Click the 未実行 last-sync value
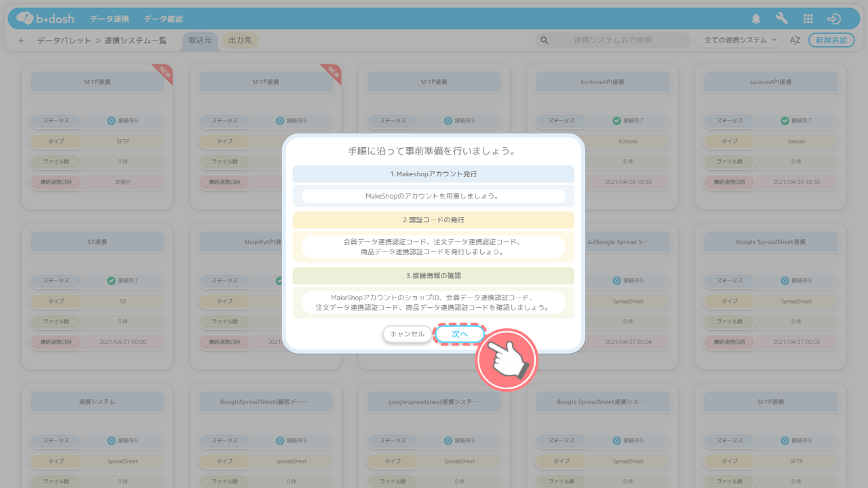This screenshot has height=488, width=868. coord(123,182)
